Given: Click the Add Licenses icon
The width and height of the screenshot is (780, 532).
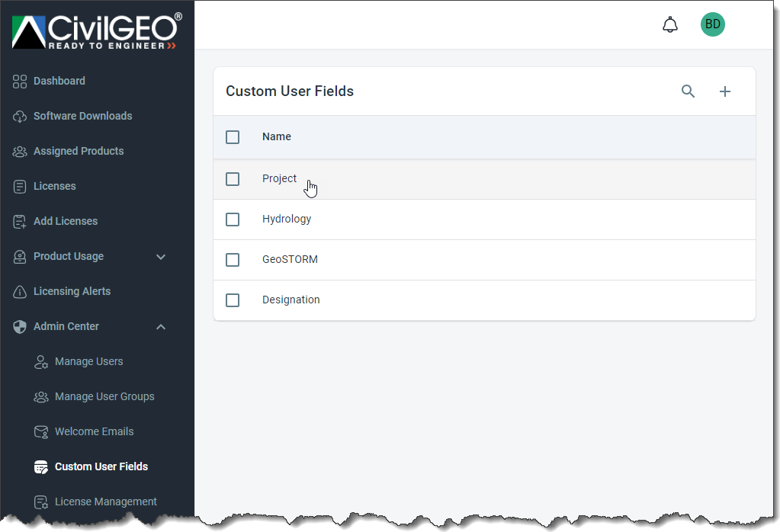Looking at the screenshot, I should pyautogui.click(x=19, y=222).
